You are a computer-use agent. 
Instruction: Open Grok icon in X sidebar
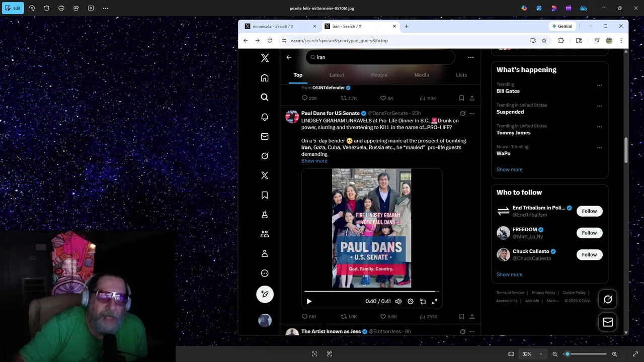pyautogui.click(x=265, y=156)
